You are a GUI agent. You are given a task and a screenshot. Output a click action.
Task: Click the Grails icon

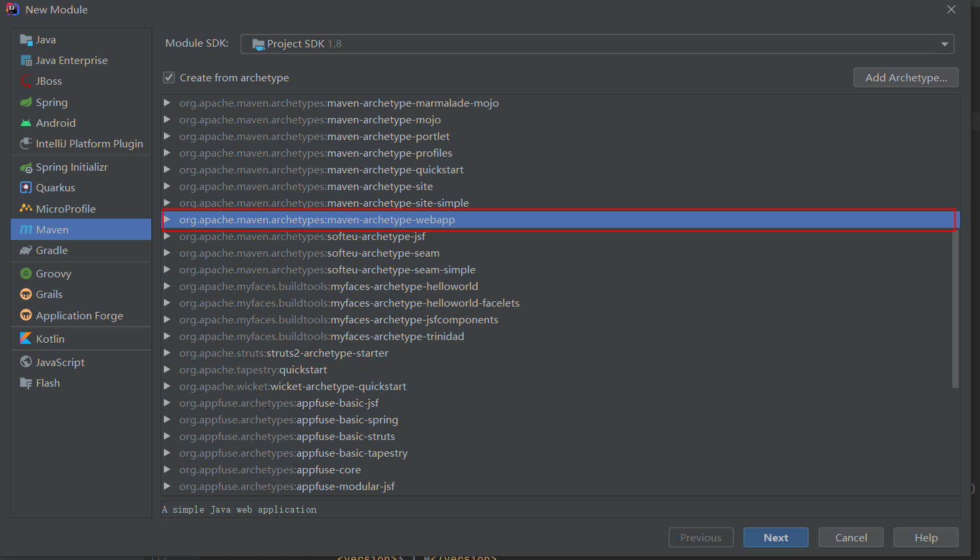26,294
